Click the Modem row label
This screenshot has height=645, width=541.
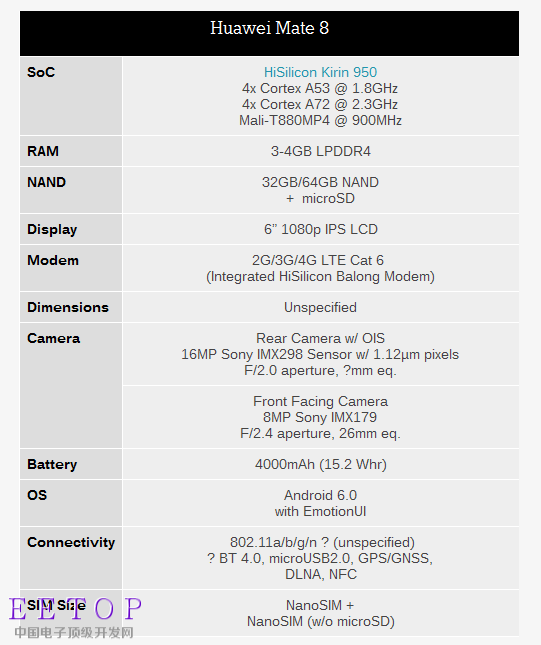click(x=53, y=260)
